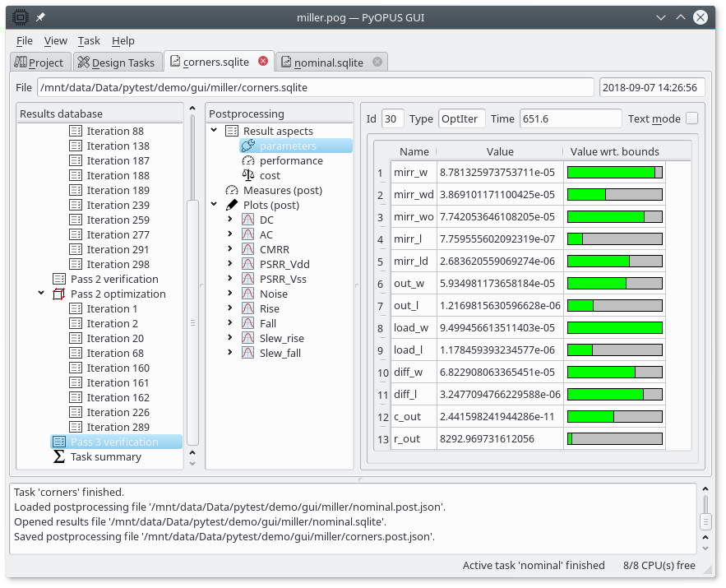
Task: Enable the Text mode checkbox
Action: 691,118
